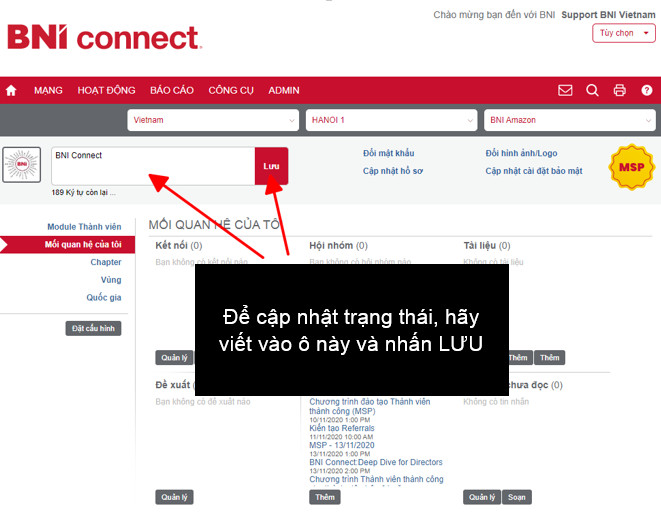Screen dimensions: 661x516
Task: Open the CÔNG CỤ menu
Action: pos(231,90)
